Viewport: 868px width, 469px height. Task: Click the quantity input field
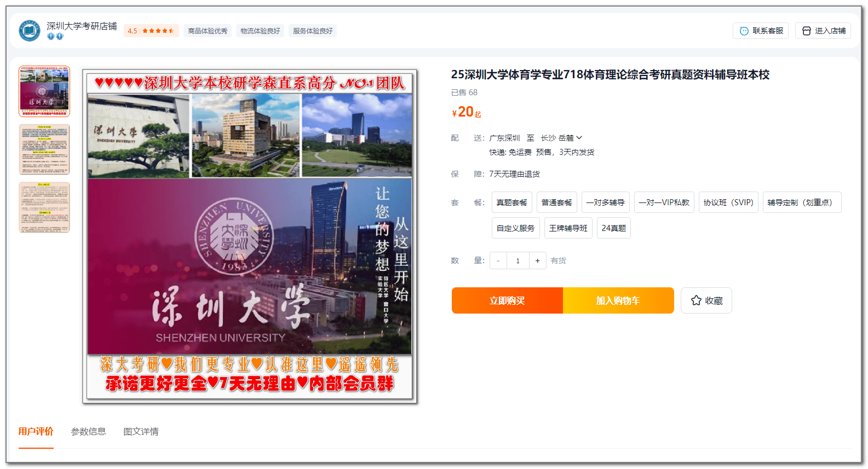518,260
